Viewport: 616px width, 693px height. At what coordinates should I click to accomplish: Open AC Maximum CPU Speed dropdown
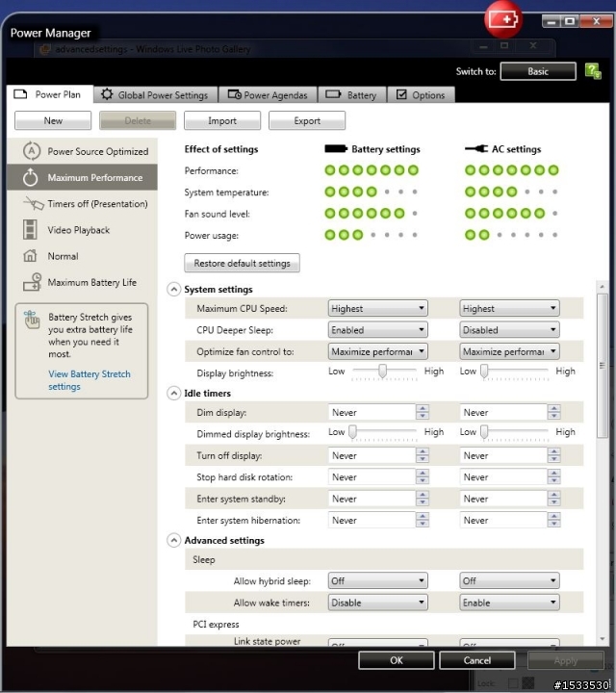[x=509, y=309]
